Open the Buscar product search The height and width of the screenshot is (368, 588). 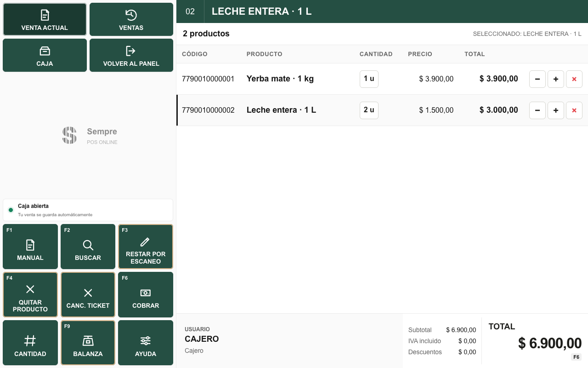click(88, 247)
